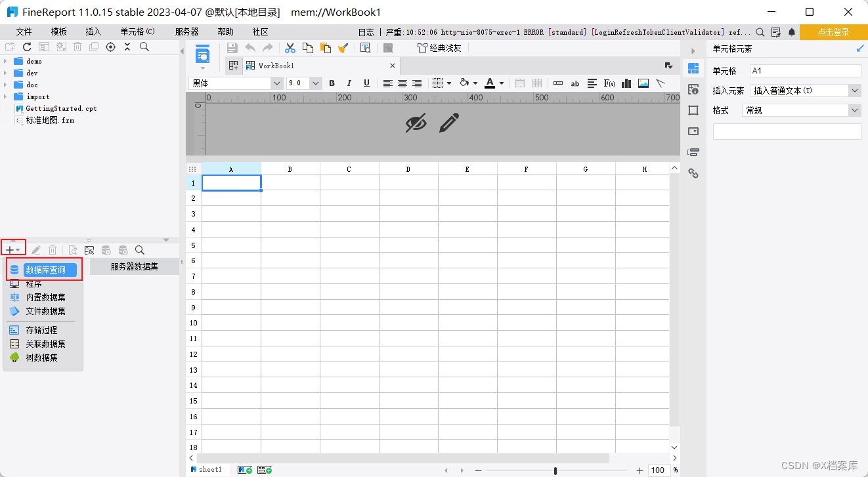The width and height of the screenshot is (868, 477).
Task: Select the sheet1 tab
Action: (x=207, y=470)
